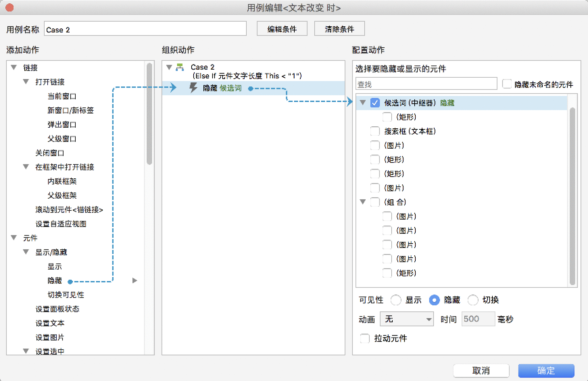Close the 用例编辑 dialog with the red button
Viewport: 588px width, 381px height.
[9, 7]
